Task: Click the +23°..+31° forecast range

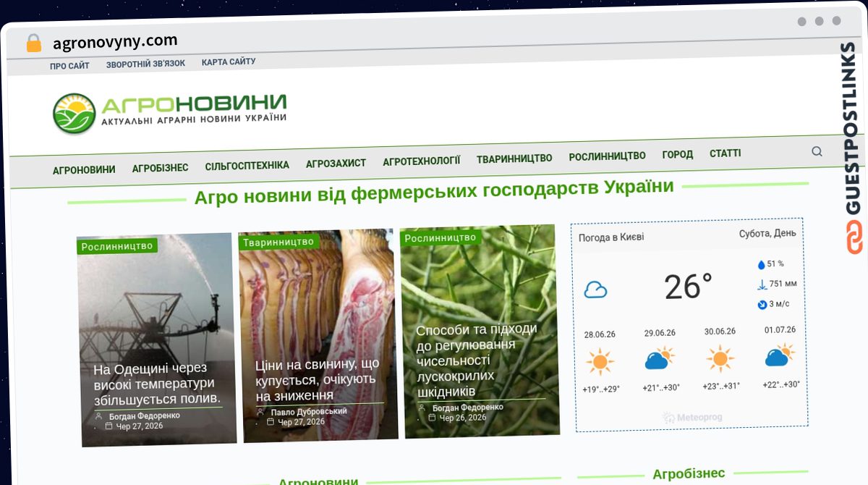Action: coord(721,386)
